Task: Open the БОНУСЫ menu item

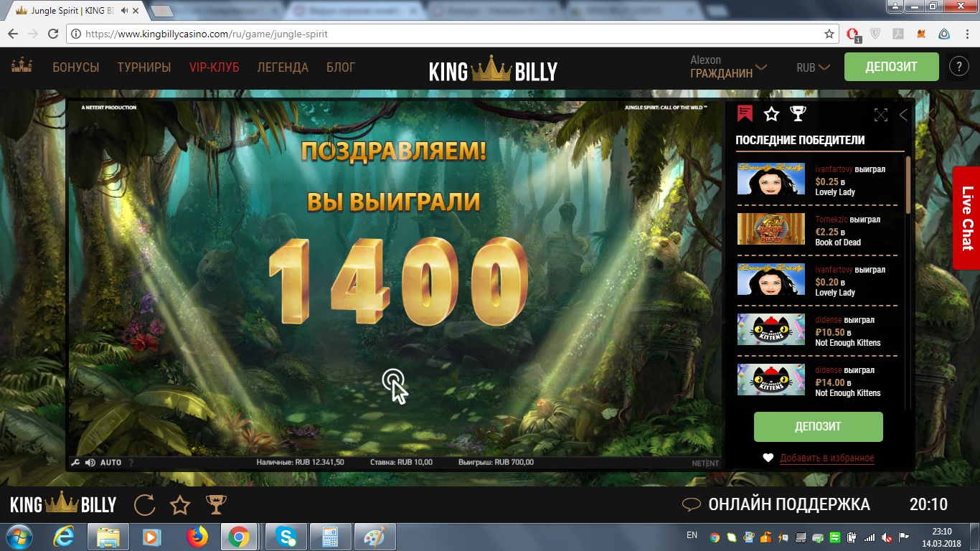Action: click(x=75, y=67)
